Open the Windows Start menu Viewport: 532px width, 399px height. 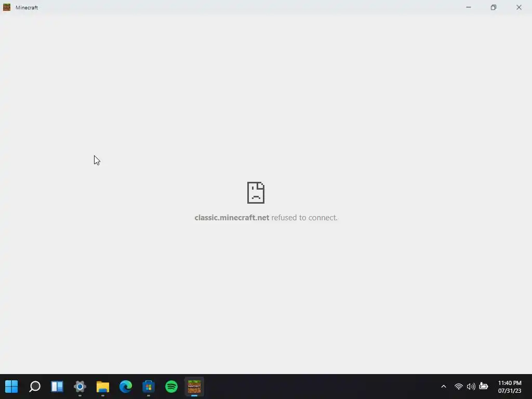click(11, 386)
